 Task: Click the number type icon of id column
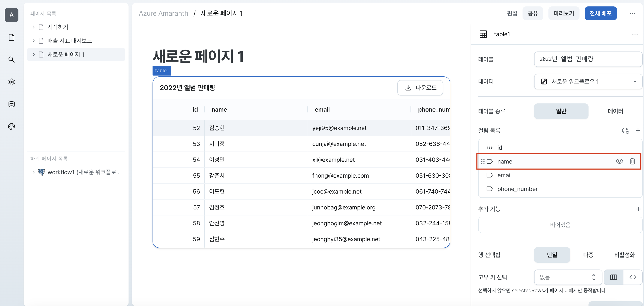[490, 147]
